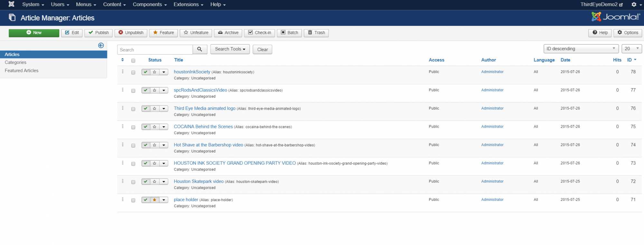The width and height of the screenshot is (644, 245).
Task: Check the place holder article row
Action: (133, 201)
